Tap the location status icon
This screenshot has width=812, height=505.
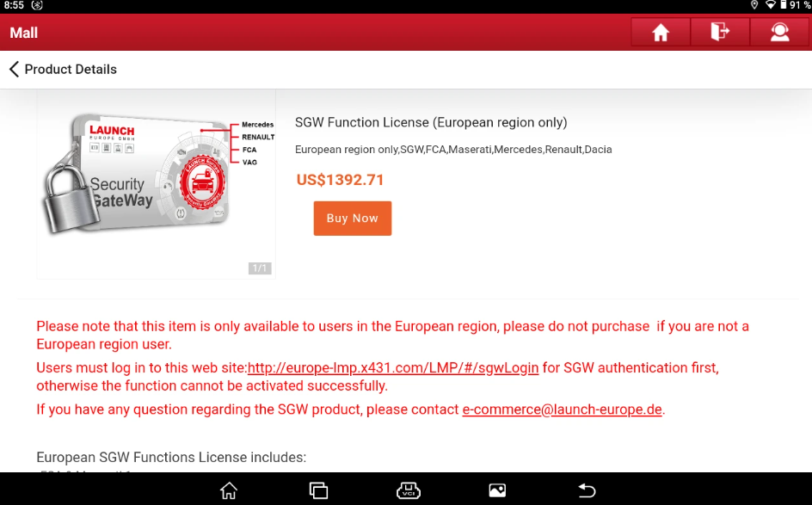[x=754, y=4]
